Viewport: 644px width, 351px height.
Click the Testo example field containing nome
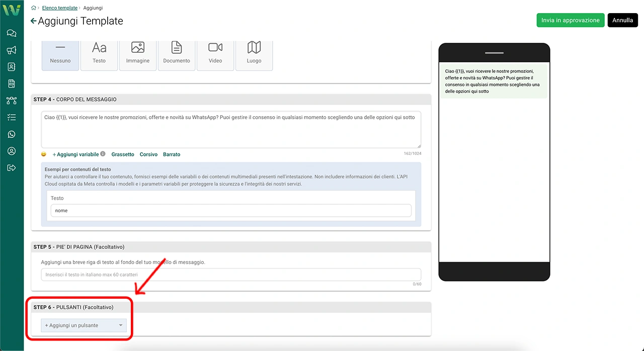coord(231,211)
